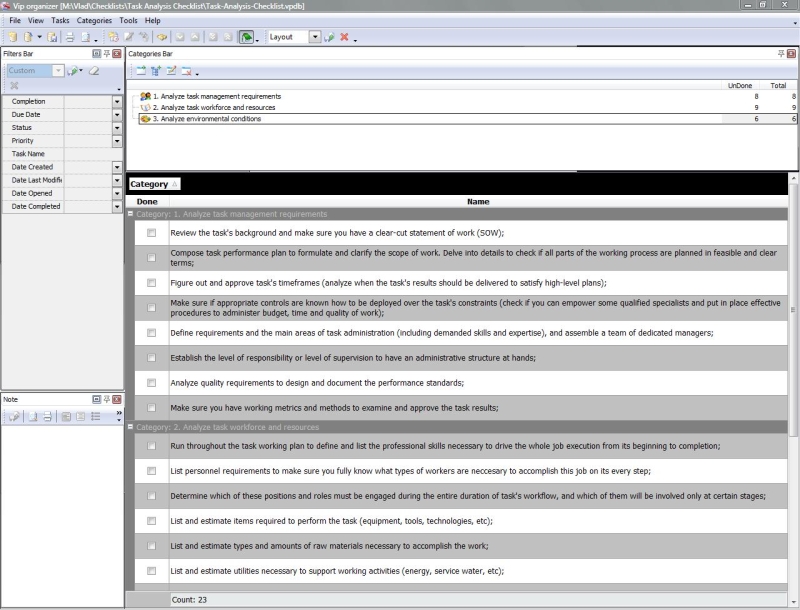Mark 'Analyze quality requirements' task as done
Viewport: 800px width, 610px height.
tap(151, 383)
